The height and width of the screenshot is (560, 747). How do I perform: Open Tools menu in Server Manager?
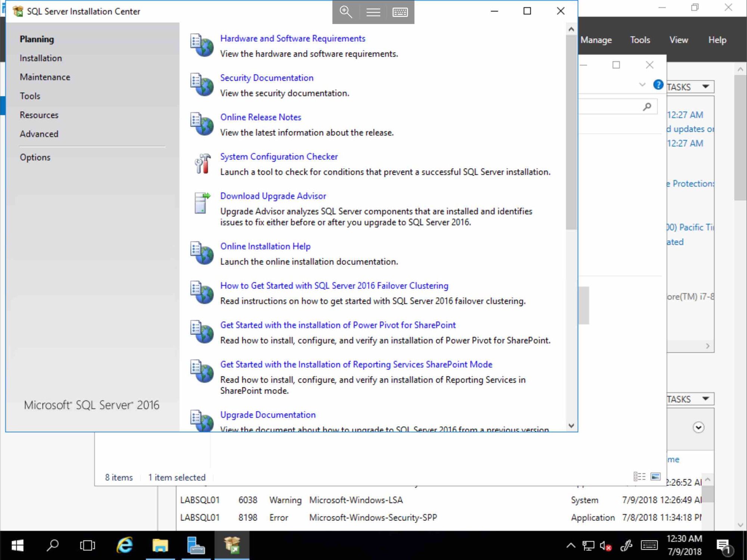[x=640, y=40]
